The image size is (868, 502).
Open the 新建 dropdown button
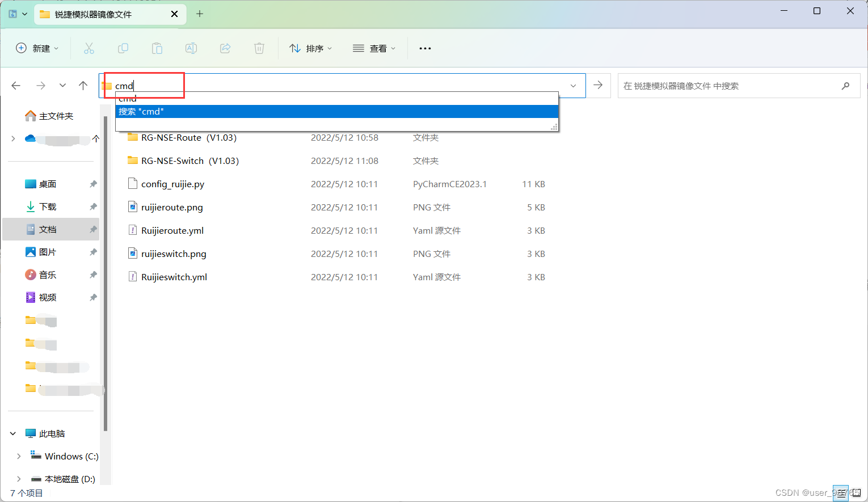pyautogui.click(x=37, y=48)
